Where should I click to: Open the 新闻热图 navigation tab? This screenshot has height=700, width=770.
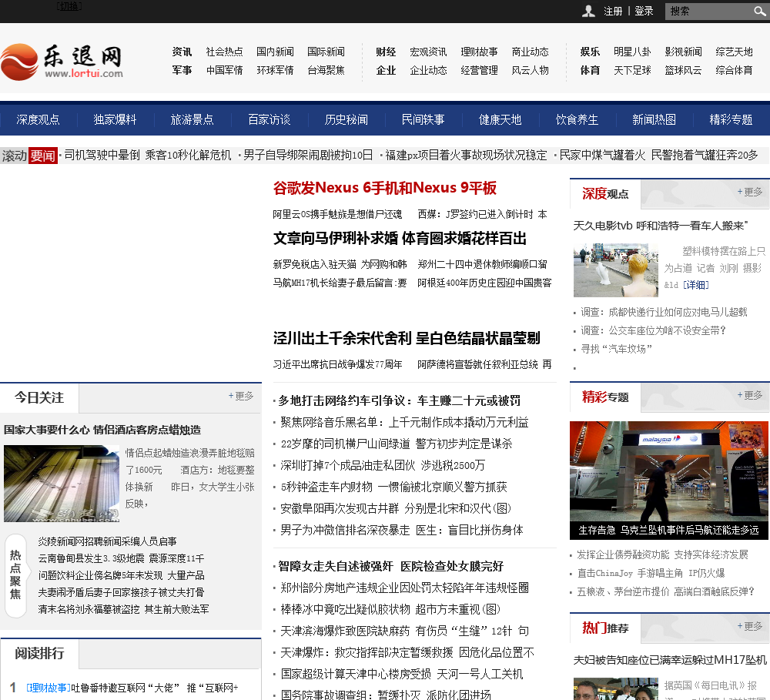point(654,119)
